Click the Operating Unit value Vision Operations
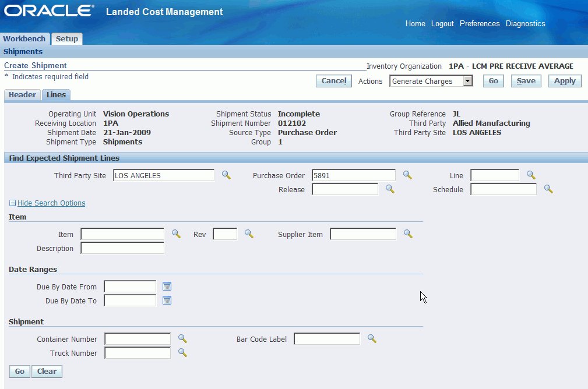 pos(136,114)
